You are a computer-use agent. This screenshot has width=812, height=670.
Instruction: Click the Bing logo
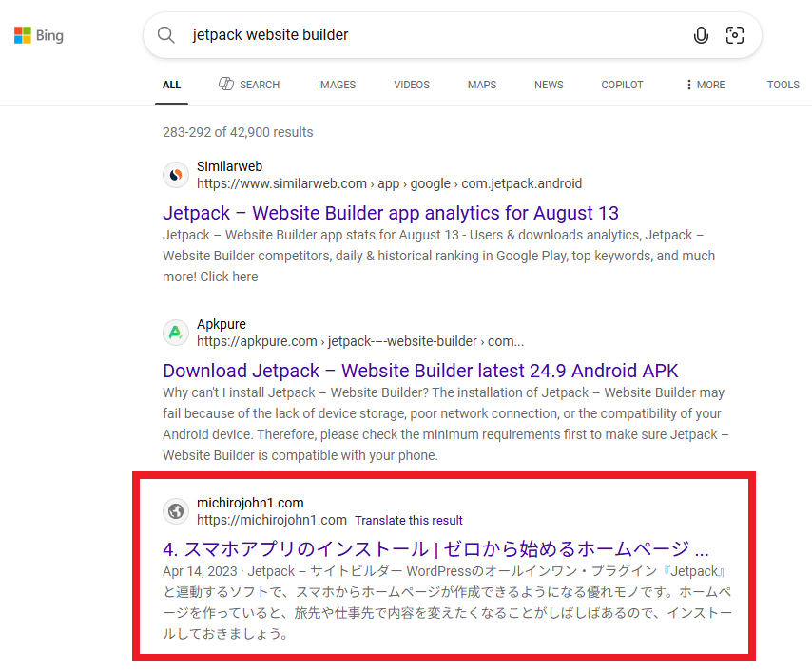coord(39,35)
